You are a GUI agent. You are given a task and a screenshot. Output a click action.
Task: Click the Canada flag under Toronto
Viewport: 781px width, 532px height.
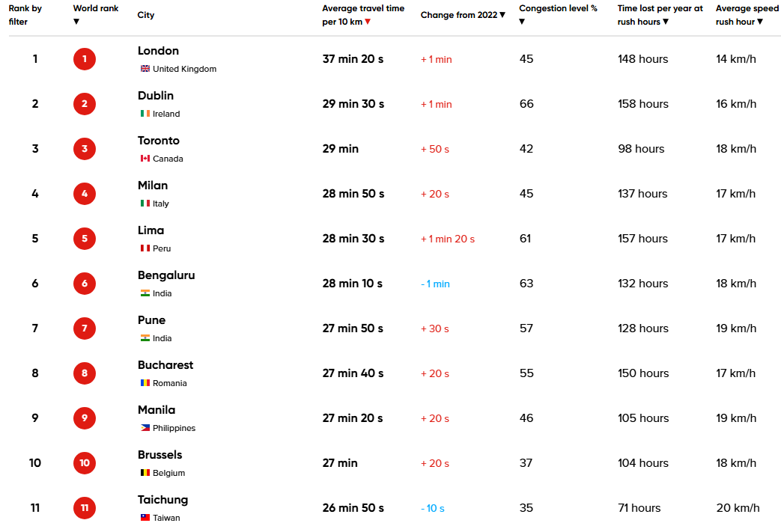[145, 159]
